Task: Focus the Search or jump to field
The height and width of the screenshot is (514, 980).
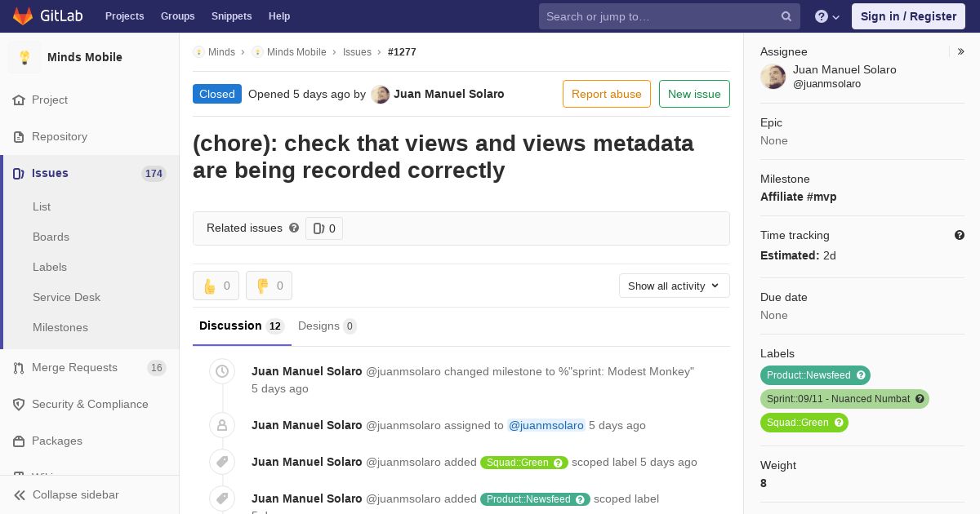Action: [669, 16]
